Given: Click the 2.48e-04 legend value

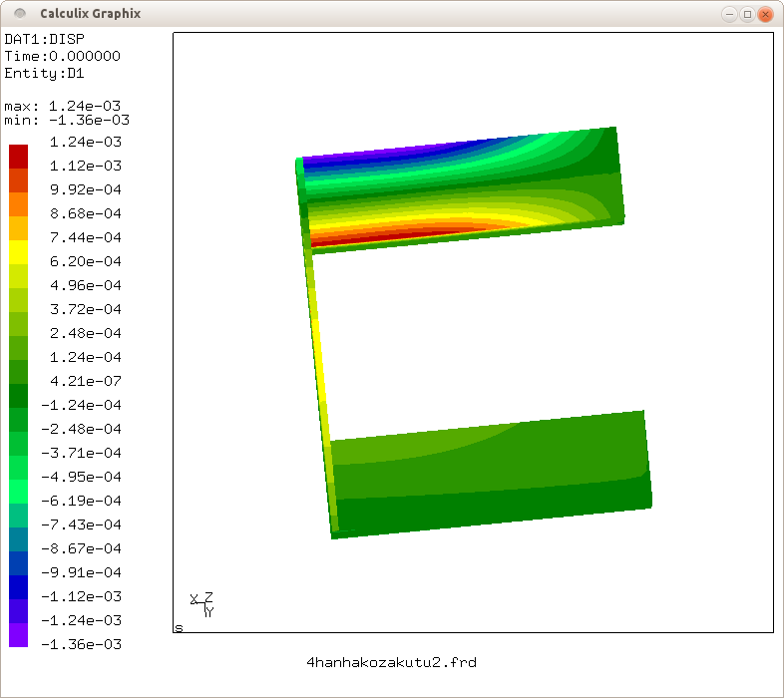Looking at the screenshot, I should pyautogui.click(x=86, y=333).
